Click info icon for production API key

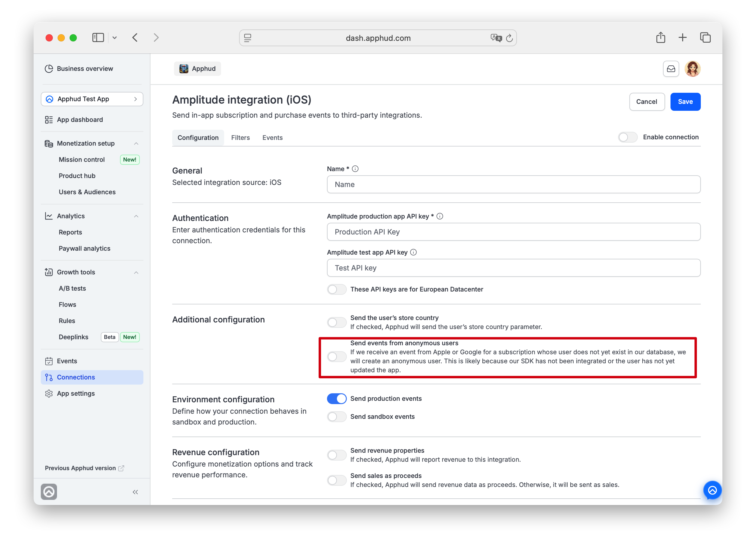click(440, 216)
